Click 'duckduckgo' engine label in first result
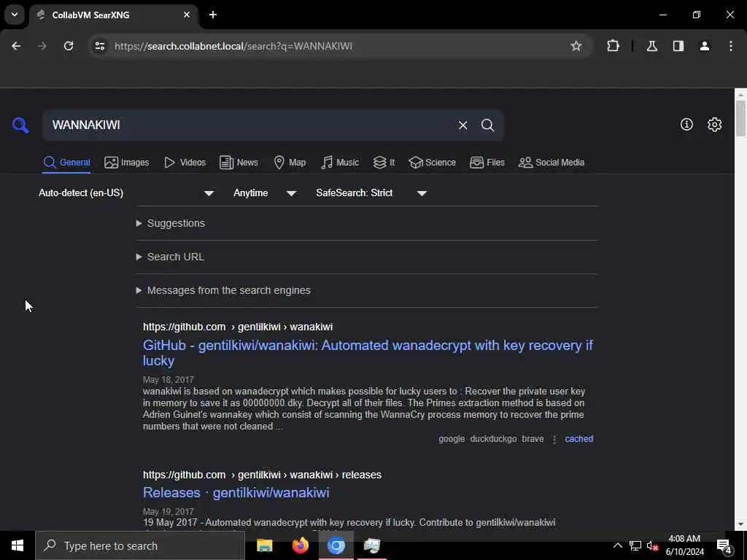The height and width of the screenshot is (560, 747). tap(493, 439)
